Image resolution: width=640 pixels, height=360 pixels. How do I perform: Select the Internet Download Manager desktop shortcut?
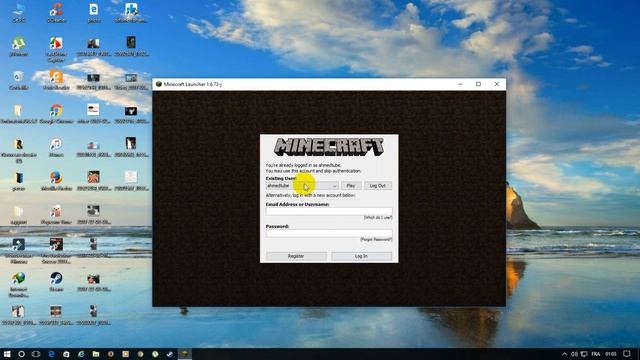(19, 284)
